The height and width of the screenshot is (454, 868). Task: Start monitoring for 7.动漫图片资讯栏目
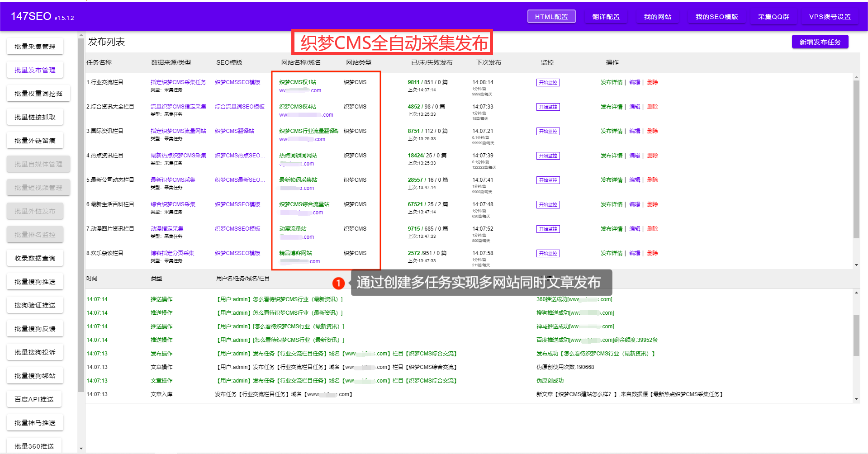(548, 229)
